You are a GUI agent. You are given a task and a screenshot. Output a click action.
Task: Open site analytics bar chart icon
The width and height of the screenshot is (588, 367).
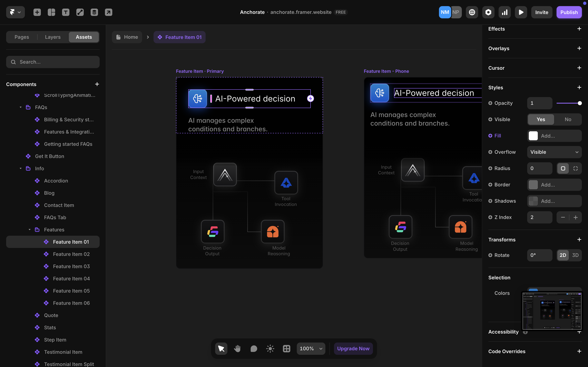(x=504, y=12)
